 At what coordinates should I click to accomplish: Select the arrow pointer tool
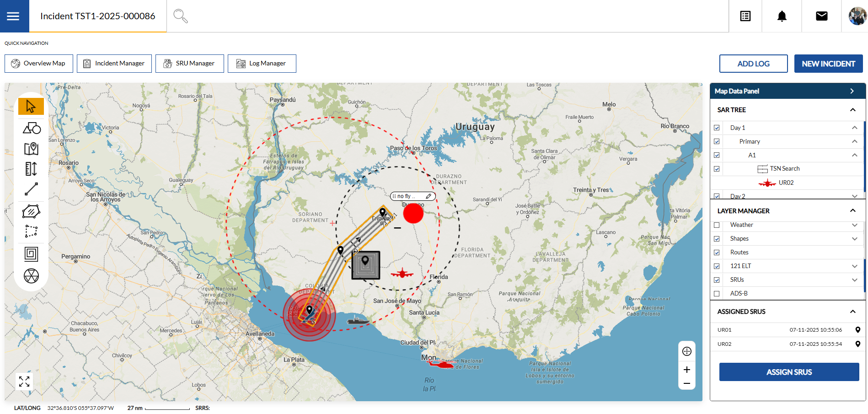click(31, 107)
